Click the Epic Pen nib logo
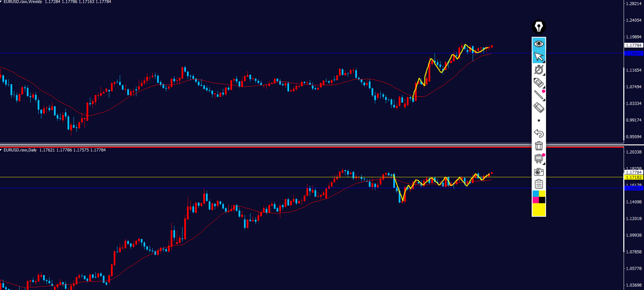Viewport: 644px width, 290px height. click(538, 26)
